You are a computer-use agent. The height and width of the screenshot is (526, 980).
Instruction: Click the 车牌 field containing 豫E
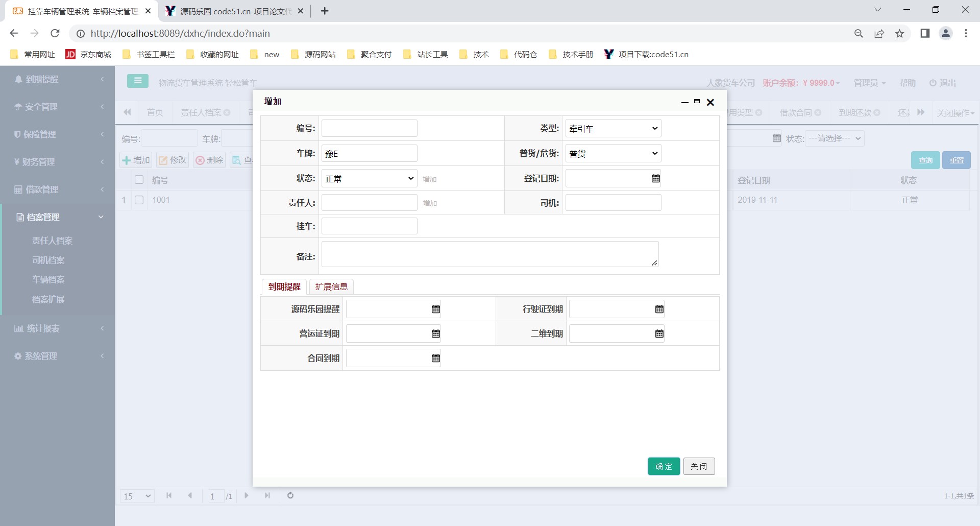(370, 153)
